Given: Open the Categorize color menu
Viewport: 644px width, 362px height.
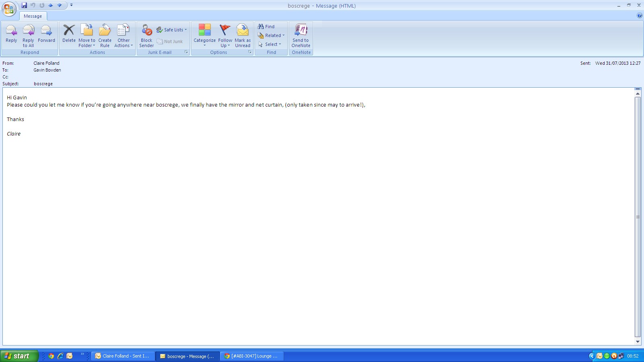Looking at the screenshot, I should tap(204, 36).
